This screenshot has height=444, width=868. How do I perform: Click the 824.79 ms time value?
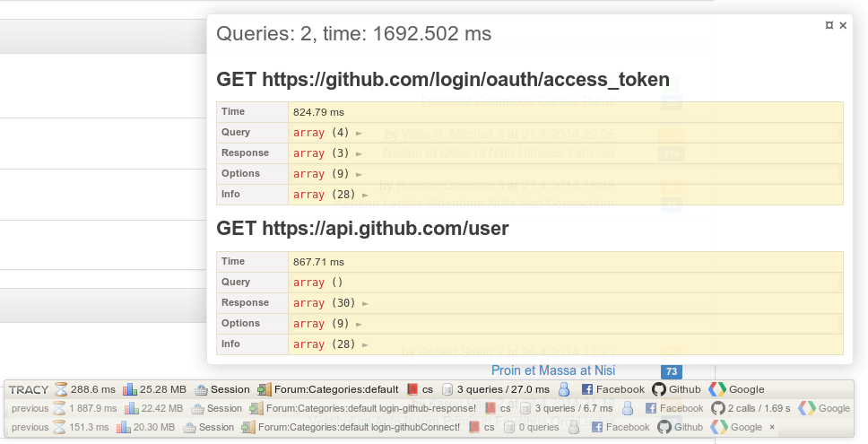coord(319,112)
